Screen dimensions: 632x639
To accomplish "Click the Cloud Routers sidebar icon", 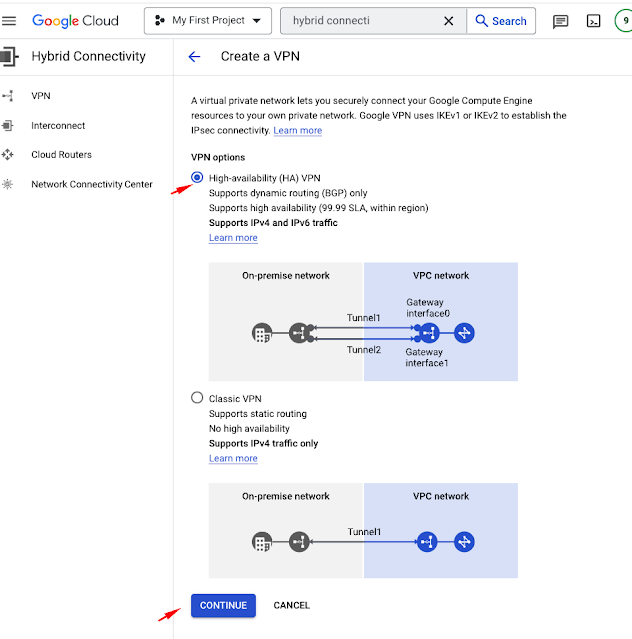I will pyautogui.click(x=7, y=154).
